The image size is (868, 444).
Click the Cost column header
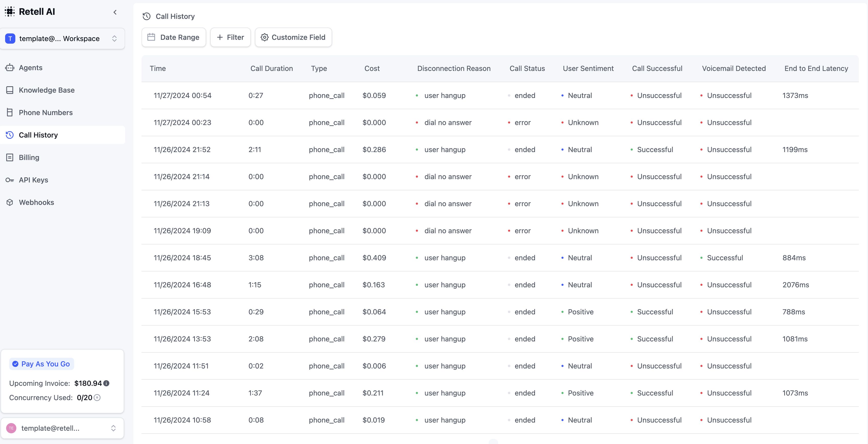(x=372, y=68)
